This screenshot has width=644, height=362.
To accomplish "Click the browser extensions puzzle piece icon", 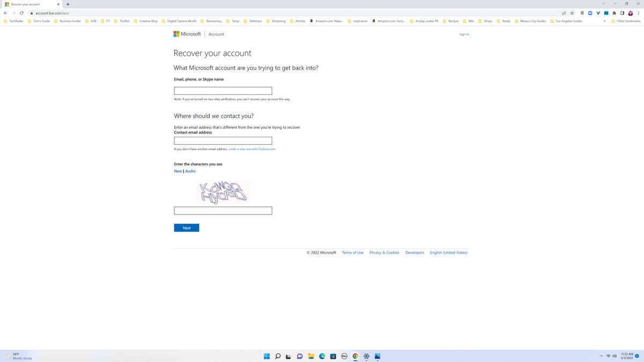I will point(614,13).
